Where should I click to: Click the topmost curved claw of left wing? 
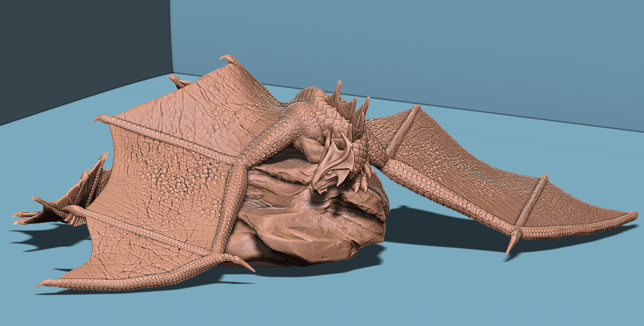click(228, 59)
